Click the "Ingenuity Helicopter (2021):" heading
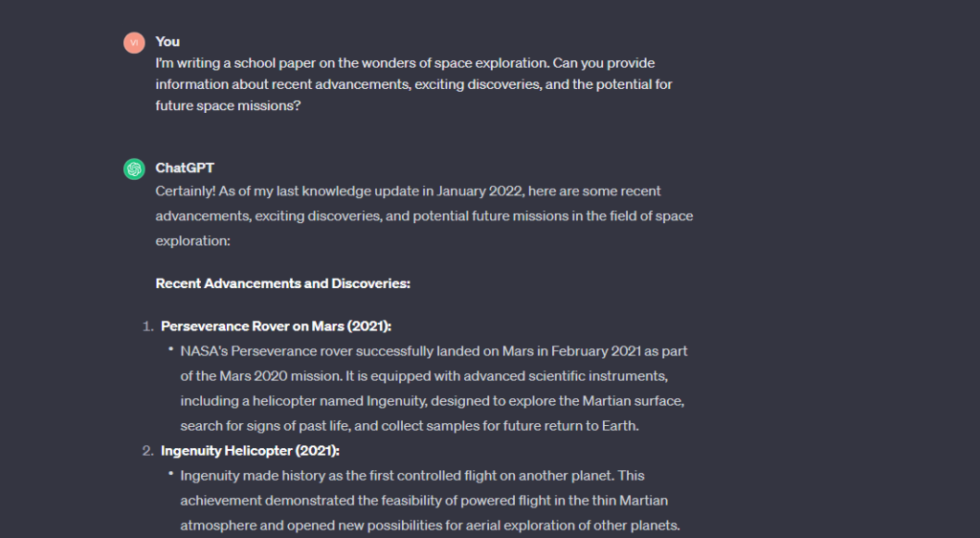This screenshot has width=980, height=538. point(250,451)
